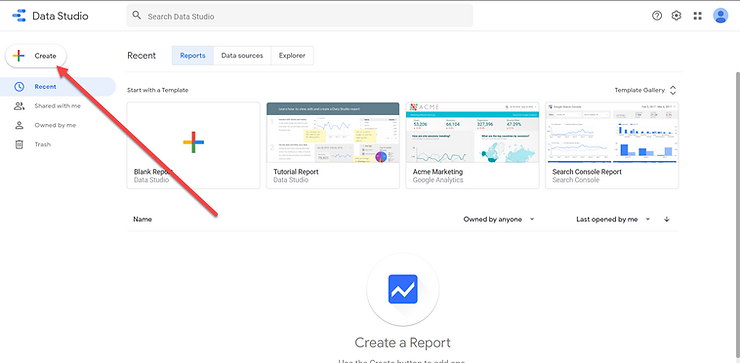740x363 pixels.
Task: Open the Blank Report template
Action: [193, 145]
